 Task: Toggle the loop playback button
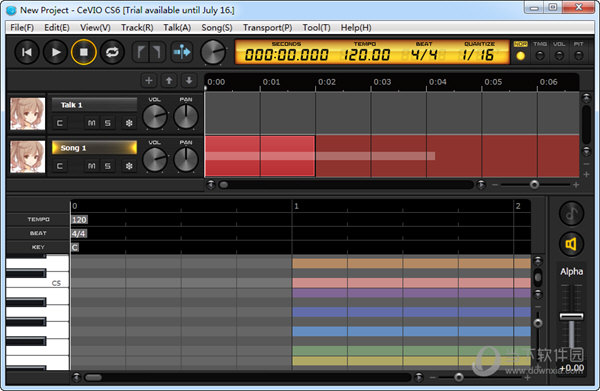click(x=112, y=52)
